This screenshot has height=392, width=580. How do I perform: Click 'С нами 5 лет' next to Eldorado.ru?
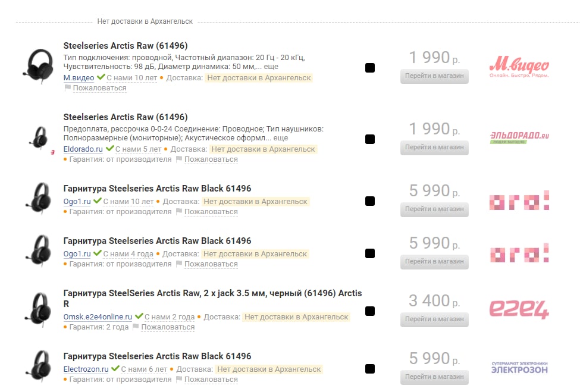coord(139,149)
